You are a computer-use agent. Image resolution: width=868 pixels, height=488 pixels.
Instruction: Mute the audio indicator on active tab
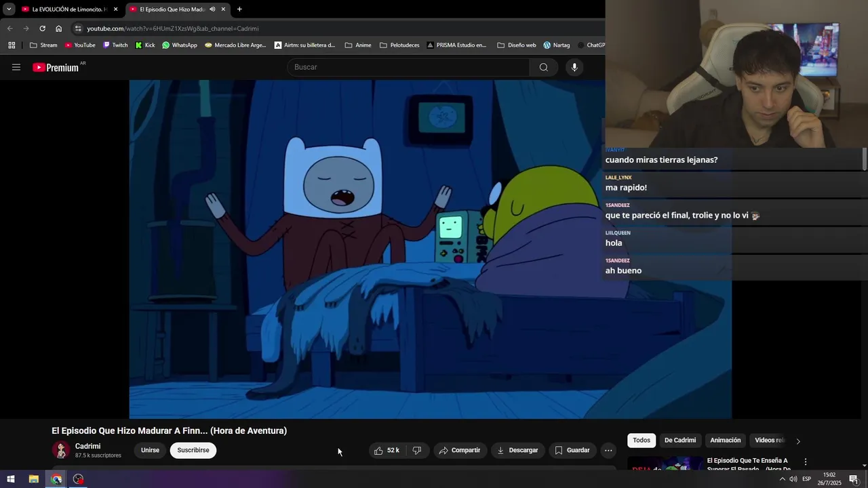pyautogui.click(x=212, y=9)
